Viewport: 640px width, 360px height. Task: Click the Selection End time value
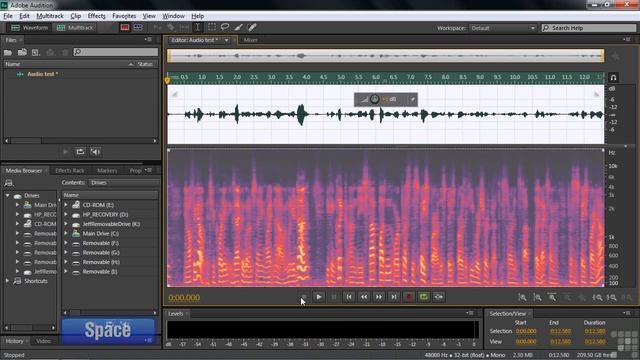pos(560,331)
